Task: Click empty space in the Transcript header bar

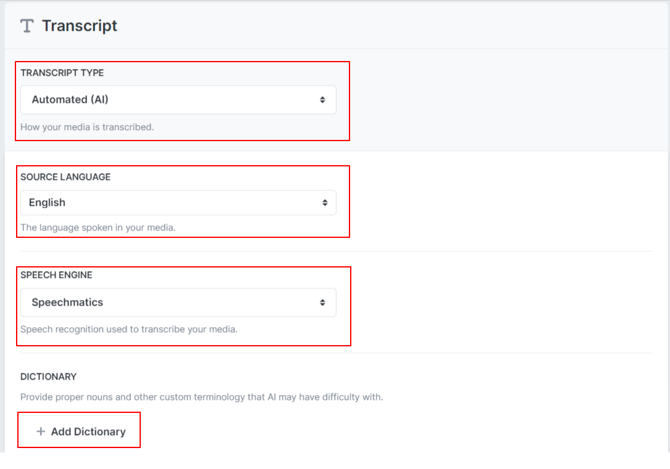Action: point(400,26)
